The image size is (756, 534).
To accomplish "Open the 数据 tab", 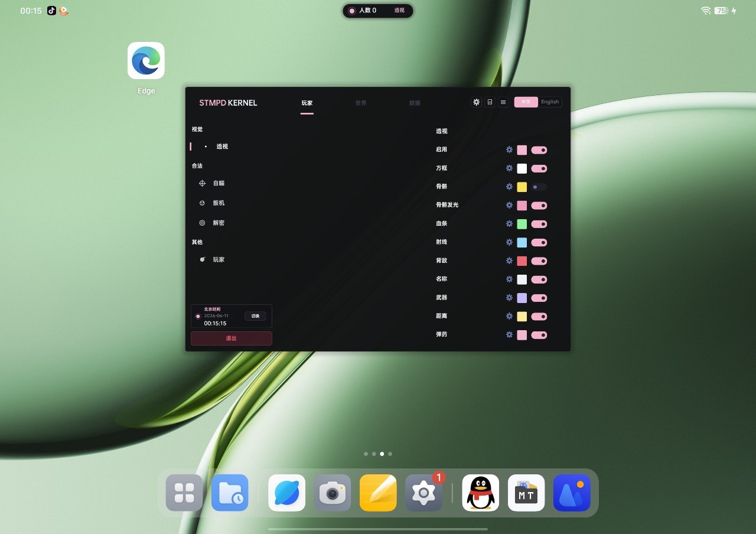I will (x=415, y=103).
